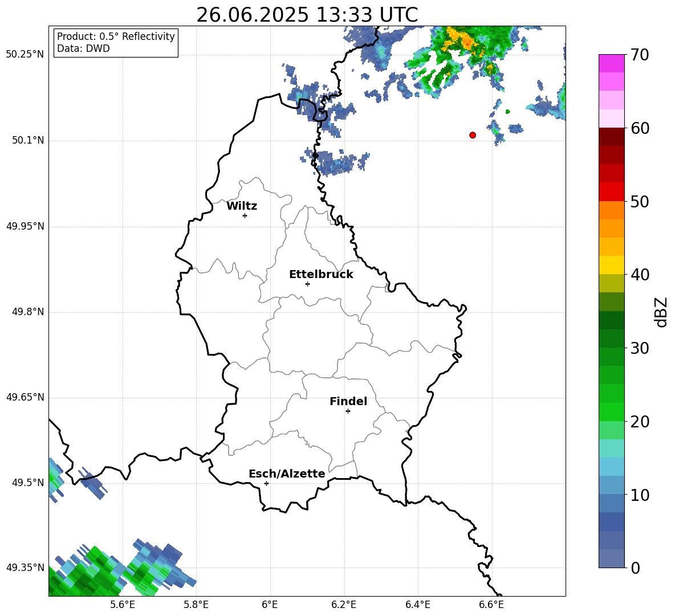Click the 70 value on the colorbar
The width and height of the screenshot is (675, 616).
coord(639,55)
